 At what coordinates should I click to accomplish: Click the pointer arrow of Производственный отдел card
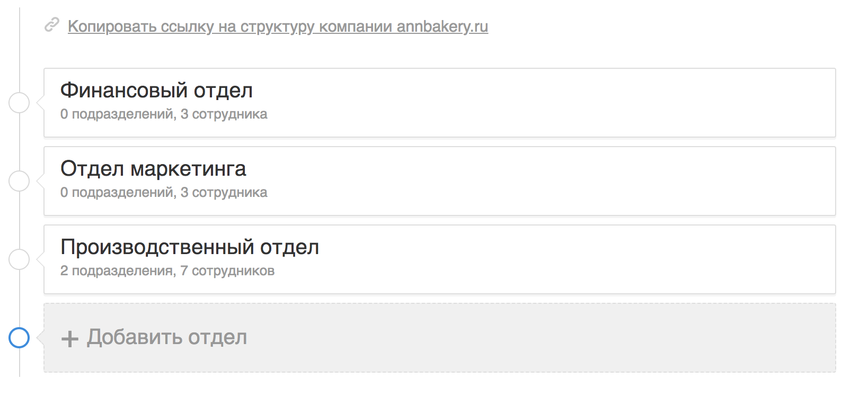40,259
